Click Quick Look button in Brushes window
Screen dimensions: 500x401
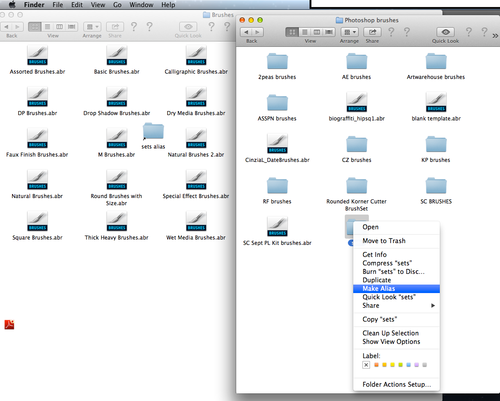[188, 27]
